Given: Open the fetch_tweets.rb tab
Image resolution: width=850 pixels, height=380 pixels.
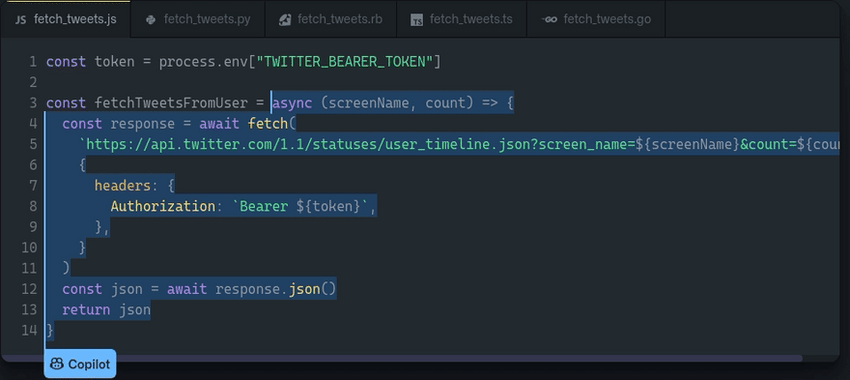Looking at the screenshot, I should (331, 20).
